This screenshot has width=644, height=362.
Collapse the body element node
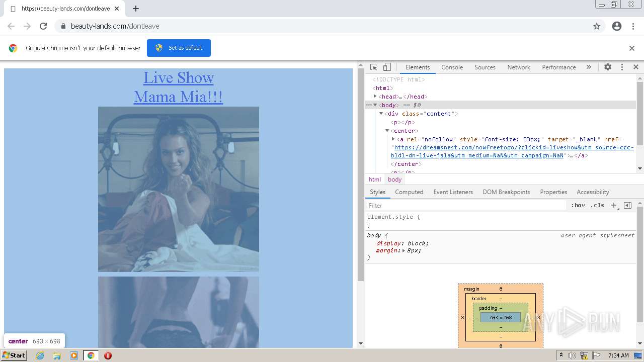[x=375, y=105]
